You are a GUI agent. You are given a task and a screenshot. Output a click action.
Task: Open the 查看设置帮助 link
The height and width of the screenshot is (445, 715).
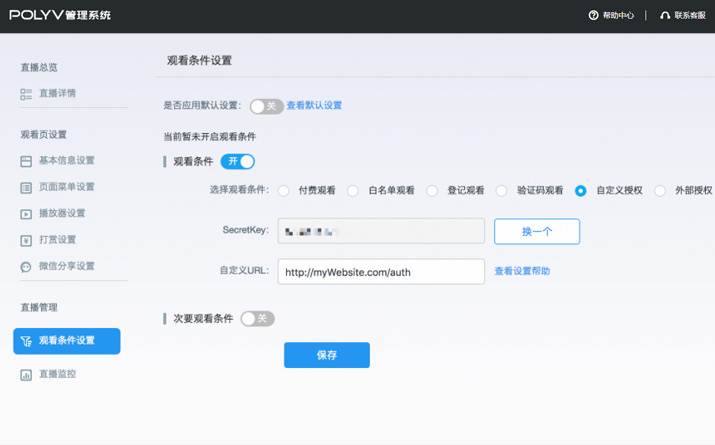522,271
